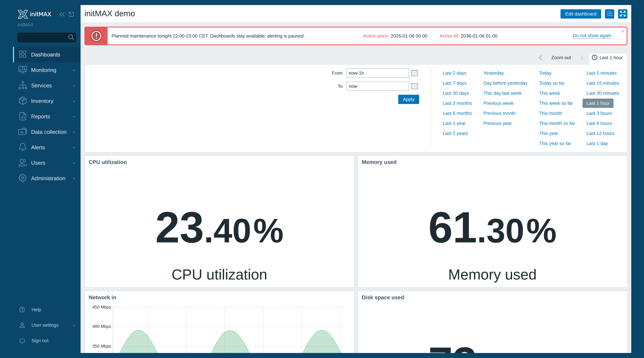Collapse sidebar with double-chevron icon
Viewport: 644px width, 358px height.
(62, 14)
